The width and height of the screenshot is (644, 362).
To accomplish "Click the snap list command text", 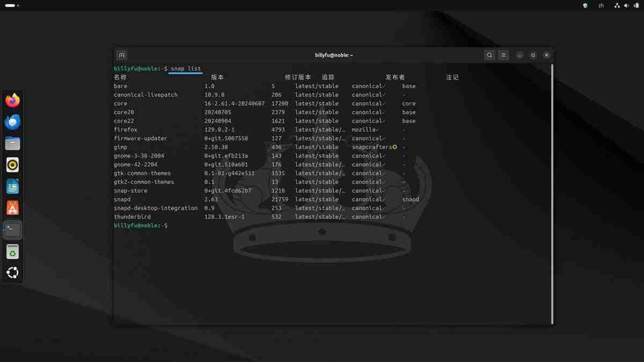I will (184, 68).
